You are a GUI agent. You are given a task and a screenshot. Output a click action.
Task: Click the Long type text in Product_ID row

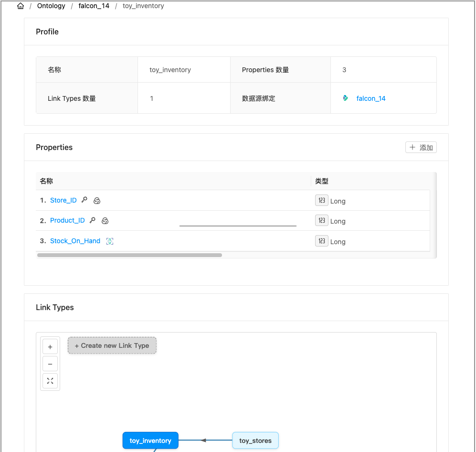(x=338, y=221)
